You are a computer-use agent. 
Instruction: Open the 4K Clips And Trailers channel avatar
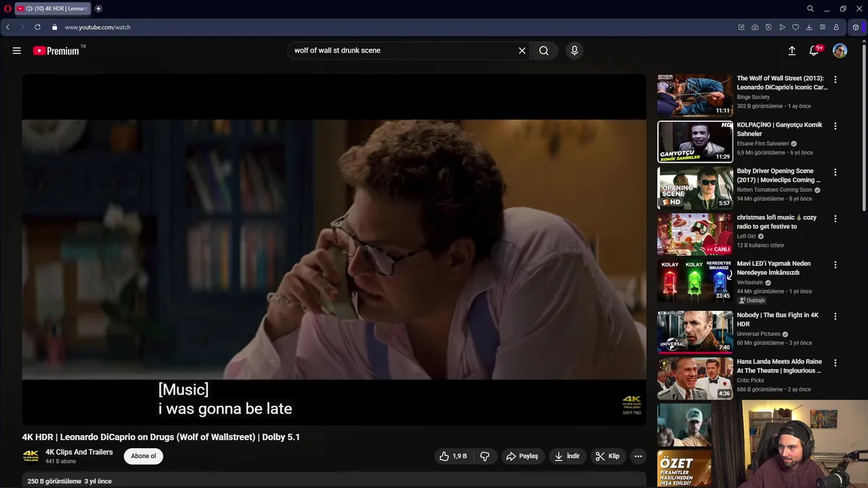(x=31, y=456)
